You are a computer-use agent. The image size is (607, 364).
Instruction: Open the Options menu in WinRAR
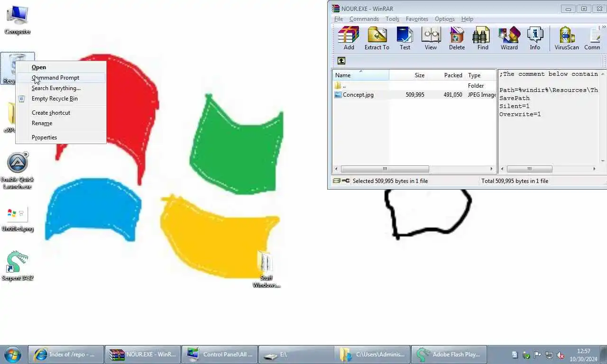445,19
